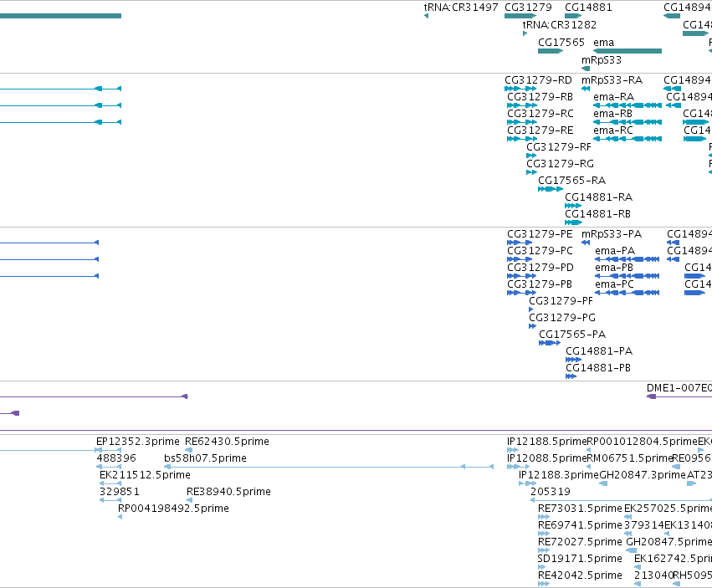712x588 pixels.
Task: Click transcript CG14881-RB
Action: [x=597, y=214]
